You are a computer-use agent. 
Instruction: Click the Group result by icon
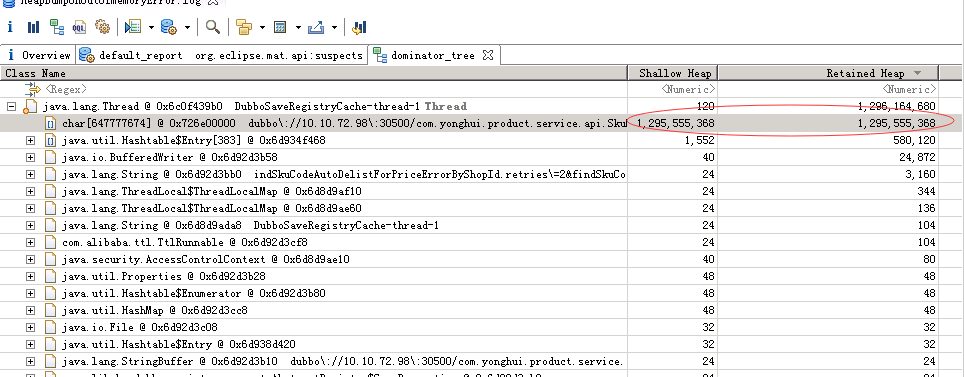tap(245, 27)
